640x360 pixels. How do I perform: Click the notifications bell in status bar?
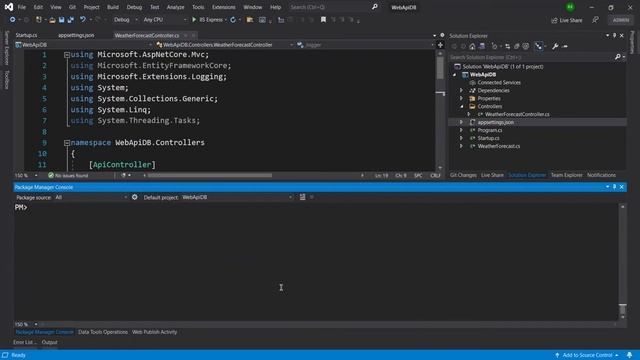(629, 355)
